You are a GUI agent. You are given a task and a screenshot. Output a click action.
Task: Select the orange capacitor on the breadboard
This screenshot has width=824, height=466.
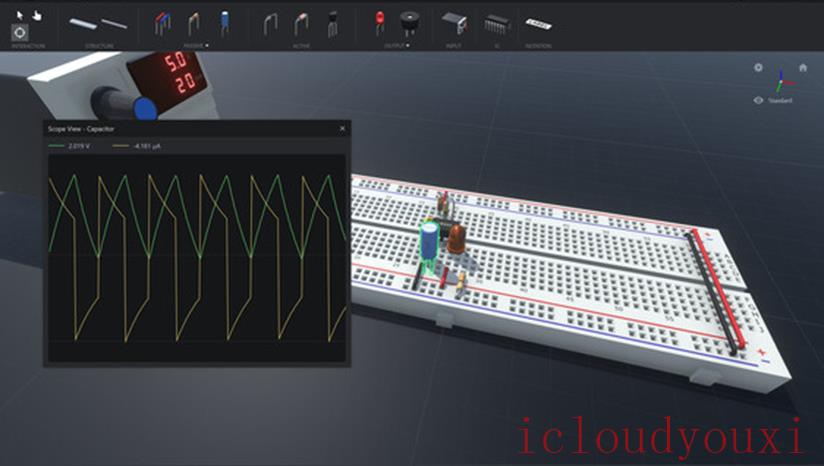click(x=456, y=239)
